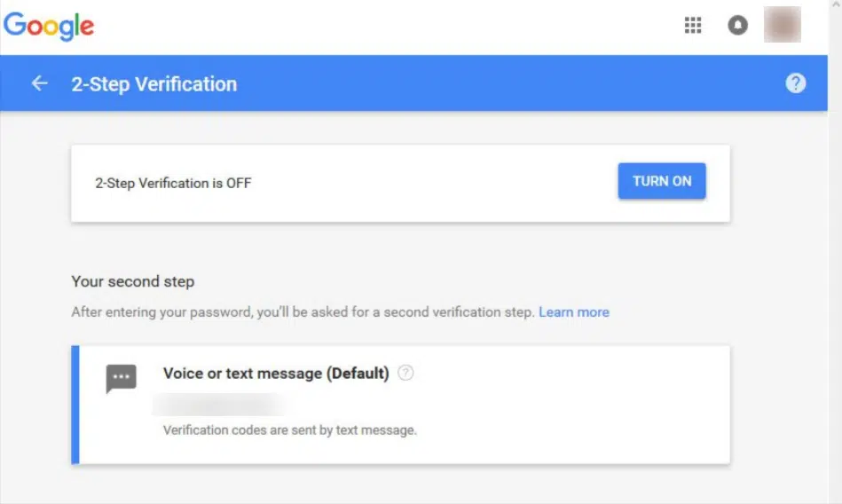Select the chat bubble message icon

pyautogui.click(x=121, y=378)
